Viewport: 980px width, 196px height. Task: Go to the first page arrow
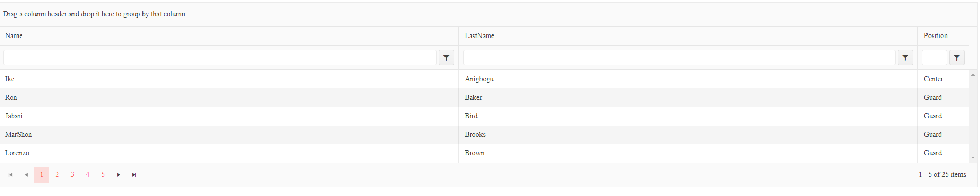[x=11, y=175]
